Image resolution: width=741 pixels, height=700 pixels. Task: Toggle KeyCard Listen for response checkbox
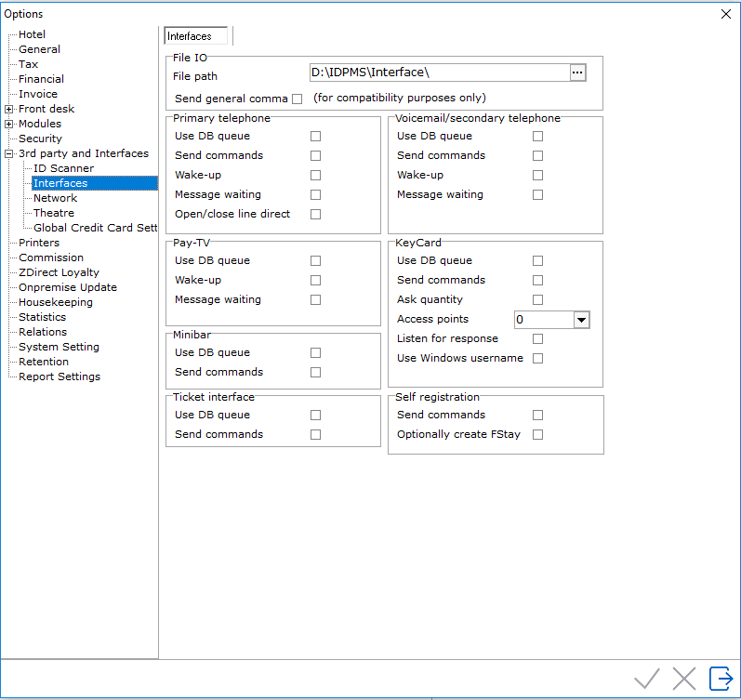(x=537, y=339)
